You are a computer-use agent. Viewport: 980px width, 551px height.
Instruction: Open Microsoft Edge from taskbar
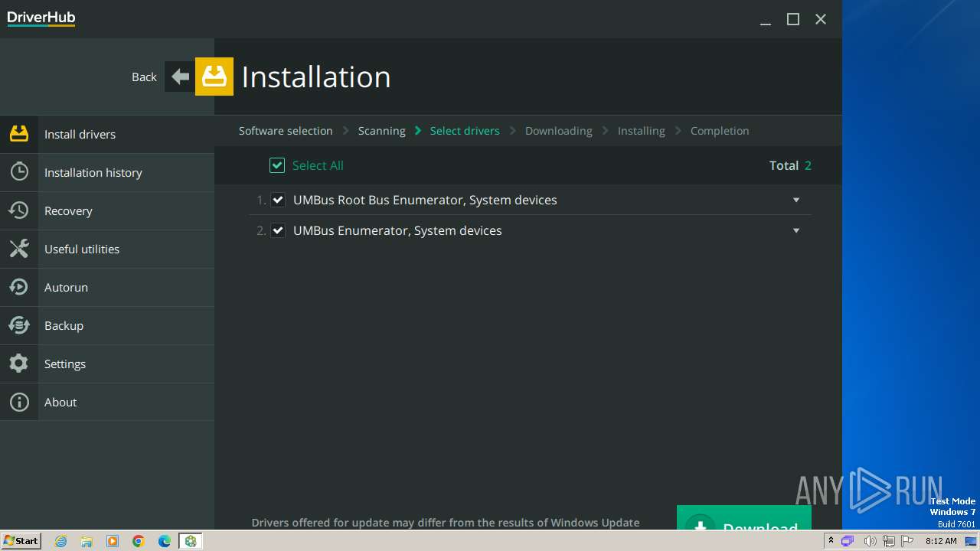point(165,541)
